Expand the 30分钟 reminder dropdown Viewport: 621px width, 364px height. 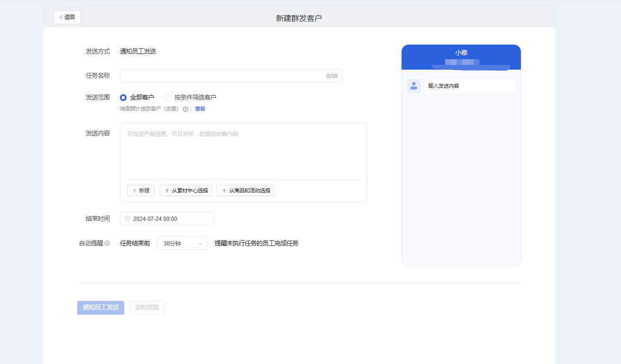pyautogui.click(x=182, y=243)
